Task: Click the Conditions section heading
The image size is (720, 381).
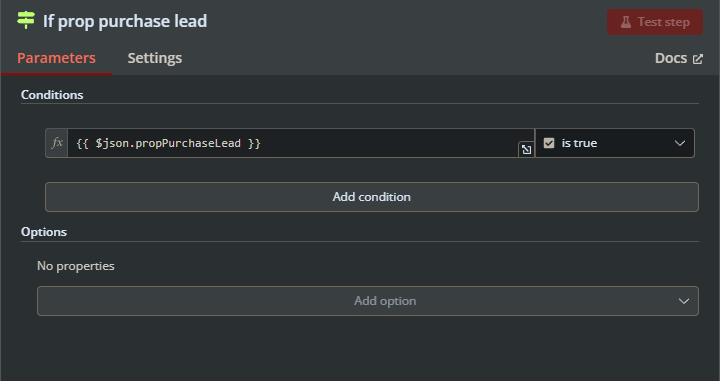Action: coord(52,95)
